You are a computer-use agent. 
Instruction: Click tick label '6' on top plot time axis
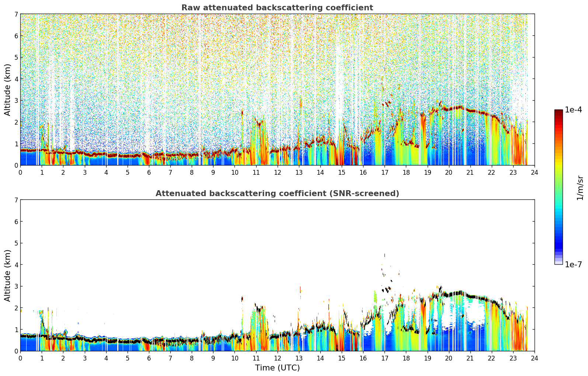149,172
